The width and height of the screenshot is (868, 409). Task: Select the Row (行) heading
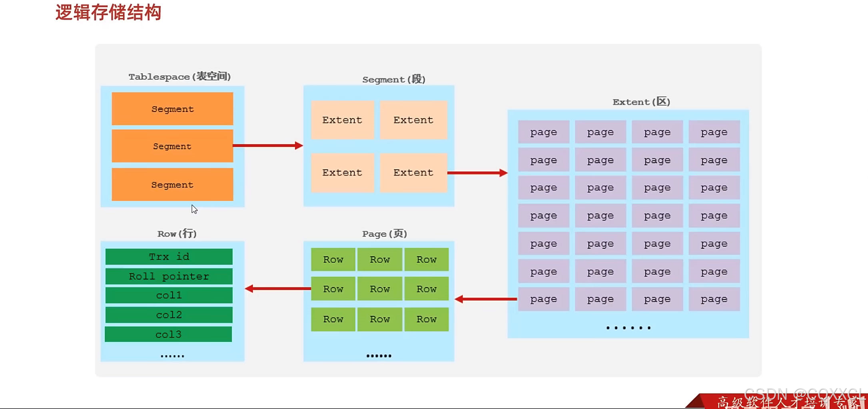[177, 233]
